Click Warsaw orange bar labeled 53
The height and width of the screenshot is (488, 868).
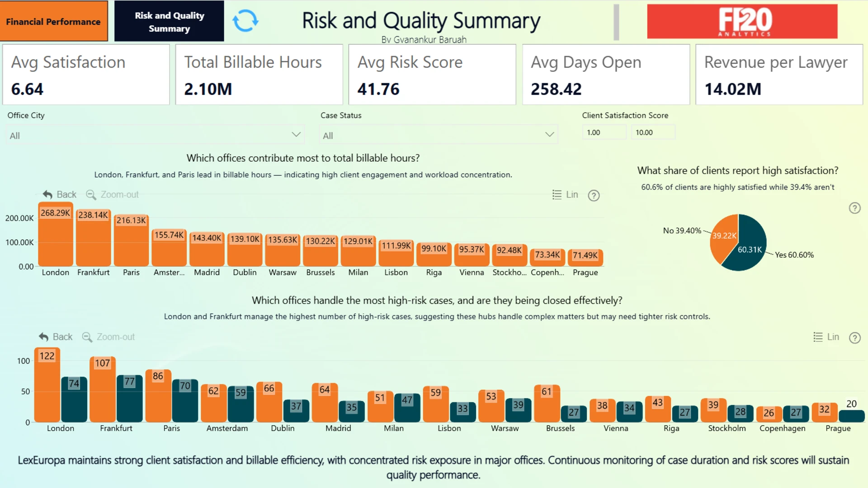491,406
